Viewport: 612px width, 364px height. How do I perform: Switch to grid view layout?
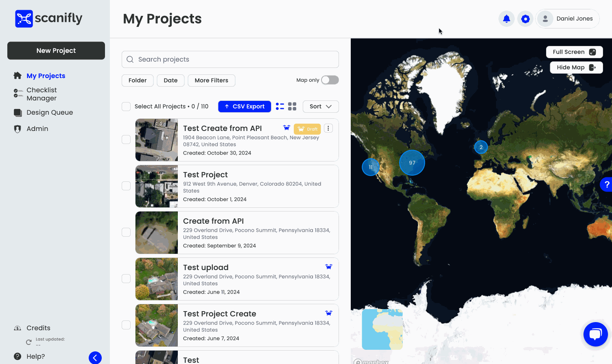pyautogui.click(x=292, y=107)
